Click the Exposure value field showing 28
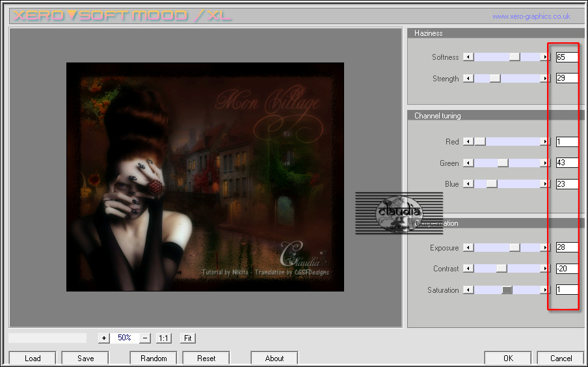The width and height of the screenshot is (588, 367). click(x=567, y=247)
